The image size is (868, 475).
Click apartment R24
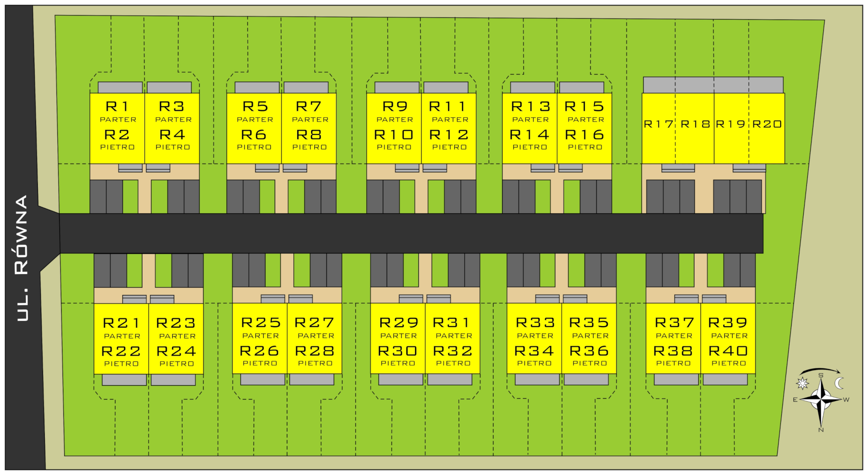176,351
